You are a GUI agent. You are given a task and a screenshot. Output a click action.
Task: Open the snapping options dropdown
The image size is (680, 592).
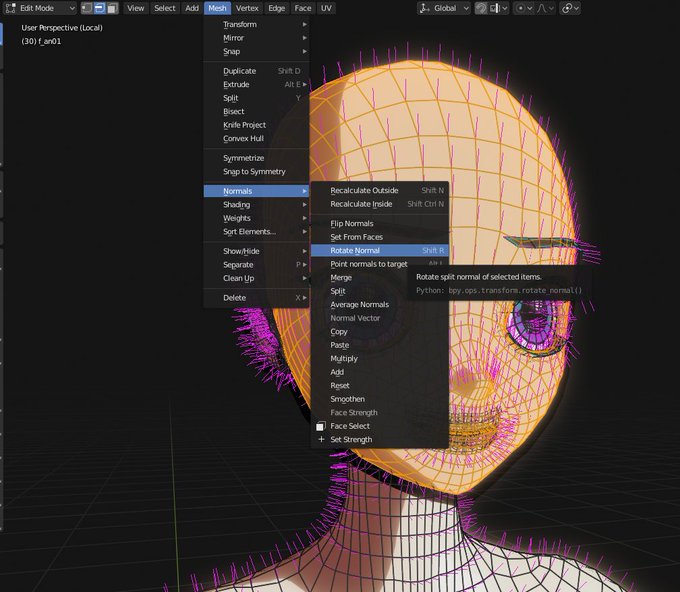[502, 8]
